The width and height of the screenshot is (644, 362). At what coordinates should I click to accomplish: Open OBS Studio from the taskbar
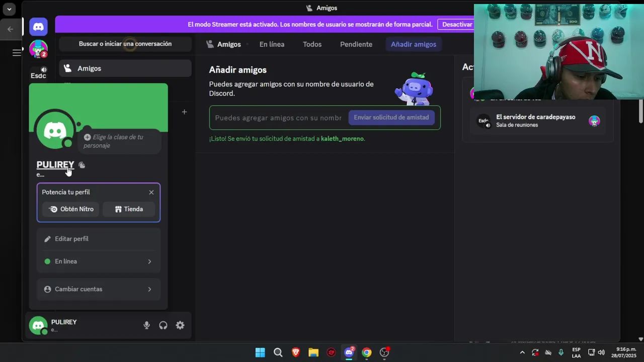[x=384, y=352]
